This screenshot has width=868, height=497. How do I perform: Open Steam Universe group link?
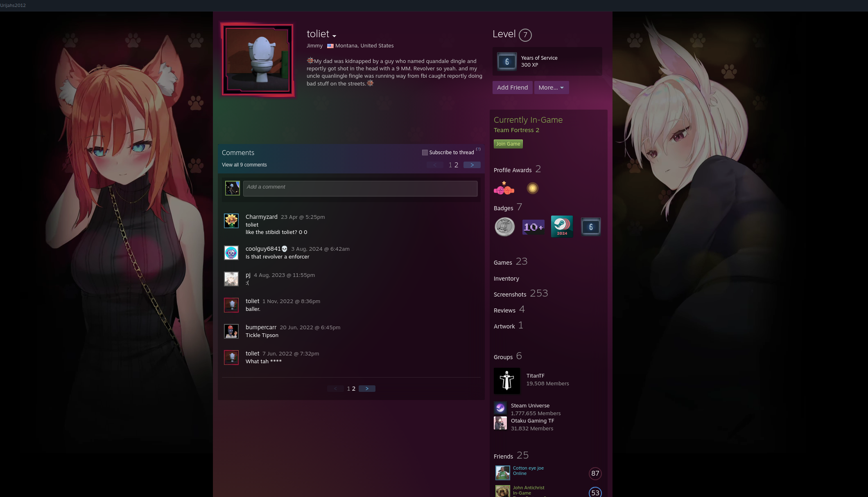pos(530,405)
